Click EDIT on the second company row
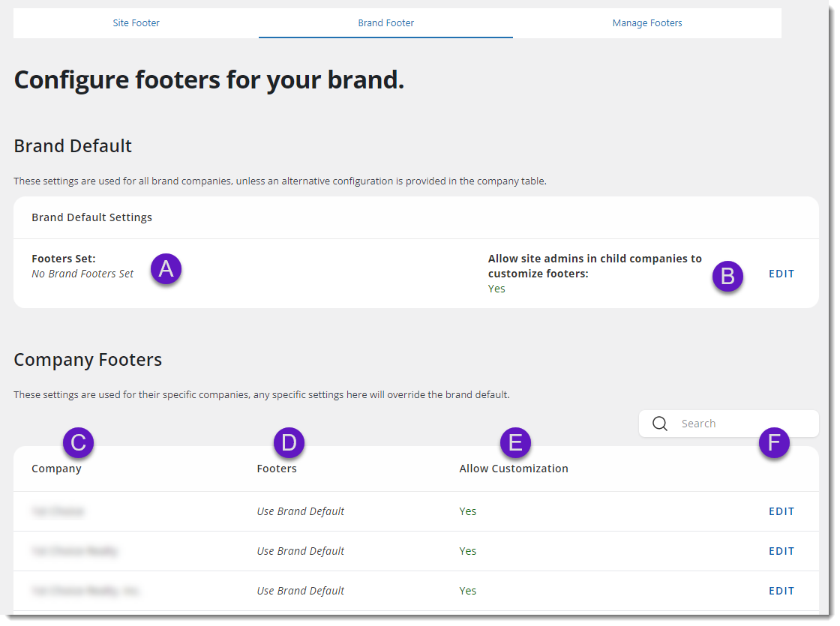The image size is (840, 626). 781,550
